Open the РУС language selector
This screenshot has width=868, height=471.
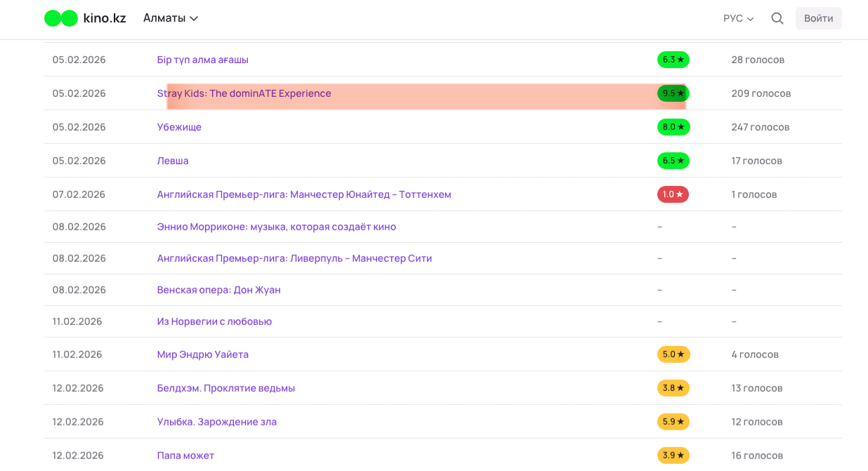click(738, 18)
